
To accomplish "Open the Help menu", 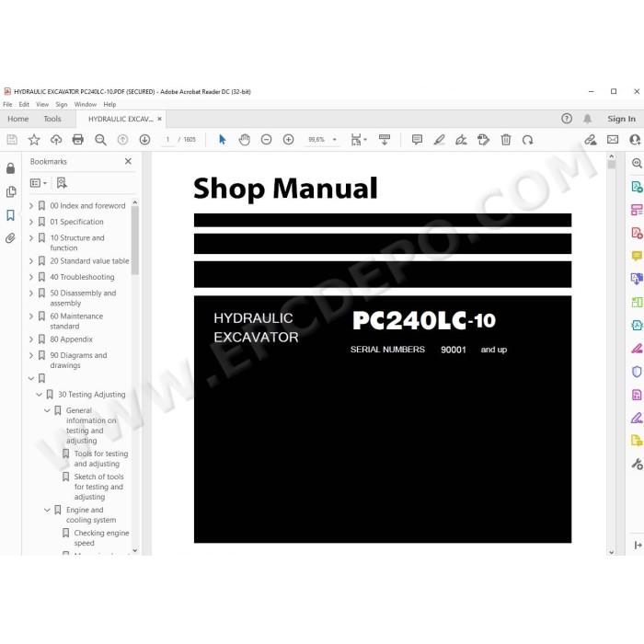I will [x=109, y=104].
